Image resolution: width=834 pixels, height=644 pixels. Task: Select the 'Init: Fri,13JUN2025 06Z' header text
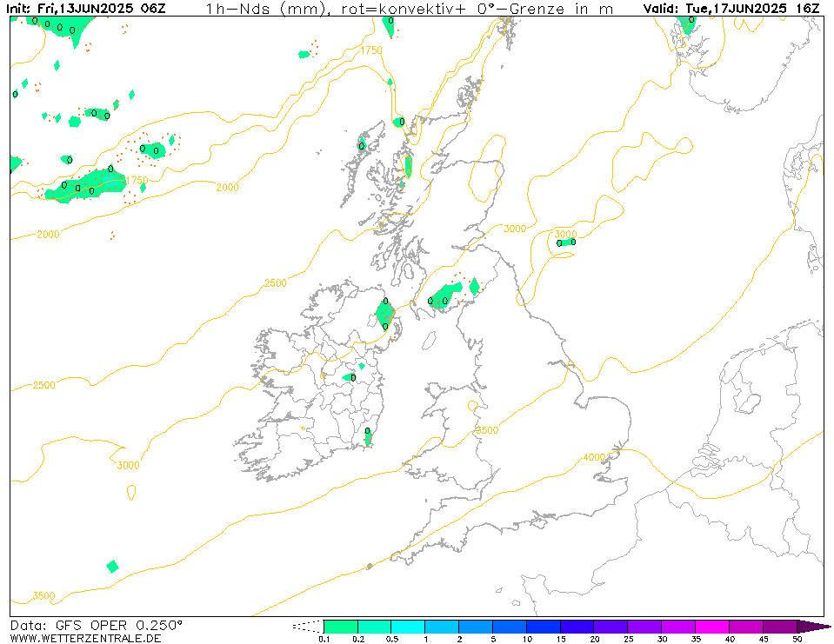coord(85,9)
